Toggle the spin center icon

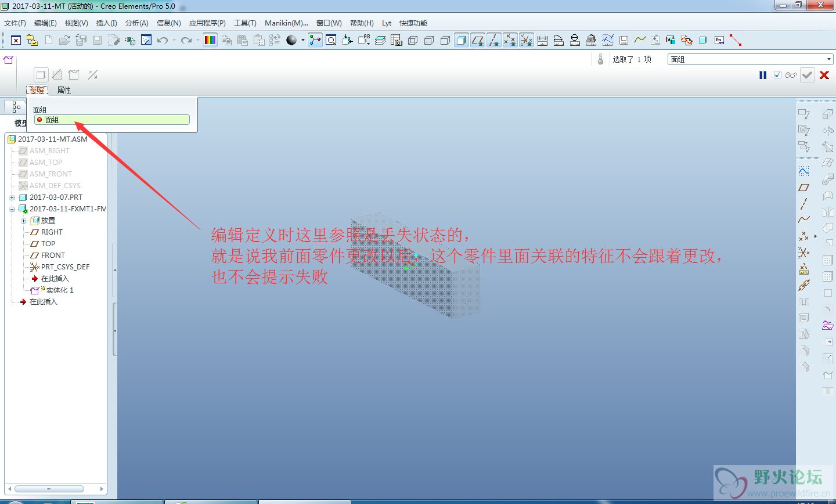coord(315,40)
